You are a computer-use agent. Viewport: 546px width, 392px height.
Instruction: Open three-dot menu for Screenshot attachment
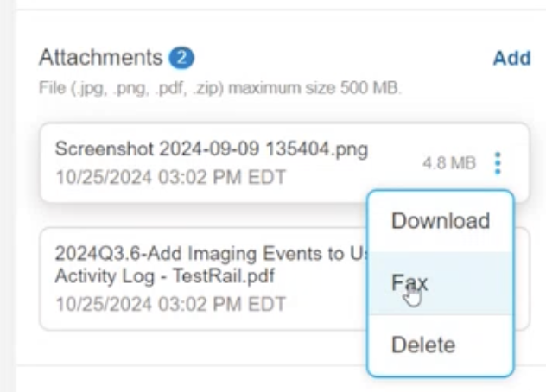pos(498,163)
